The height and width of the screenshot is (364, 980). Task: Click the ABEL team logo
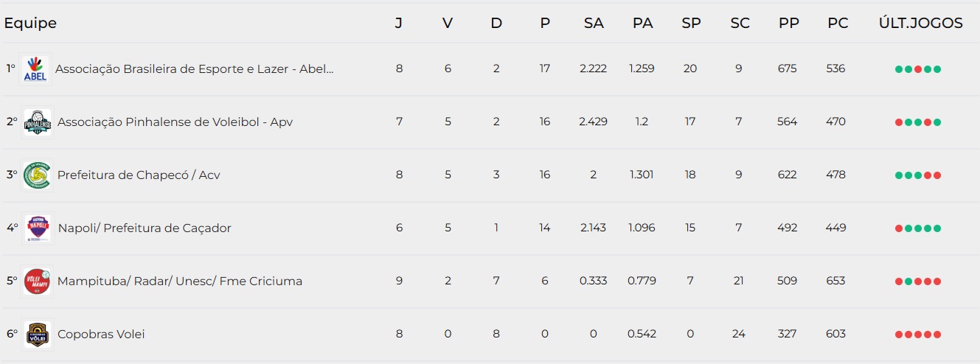[x=35, y=69]
